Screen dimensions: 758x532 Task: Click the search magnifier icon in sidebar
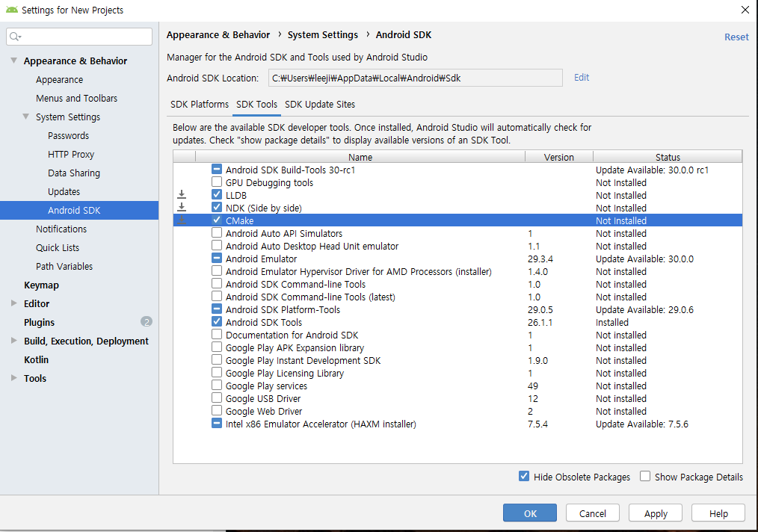pyautogui.click(x=15, y=37)
